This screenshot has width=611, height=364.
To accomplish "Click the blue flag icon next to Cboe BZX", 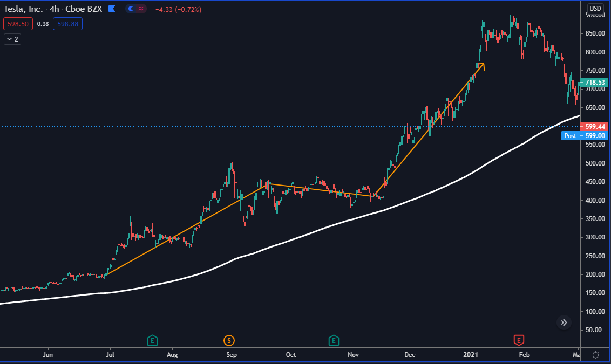I will (x=111, y=9).
